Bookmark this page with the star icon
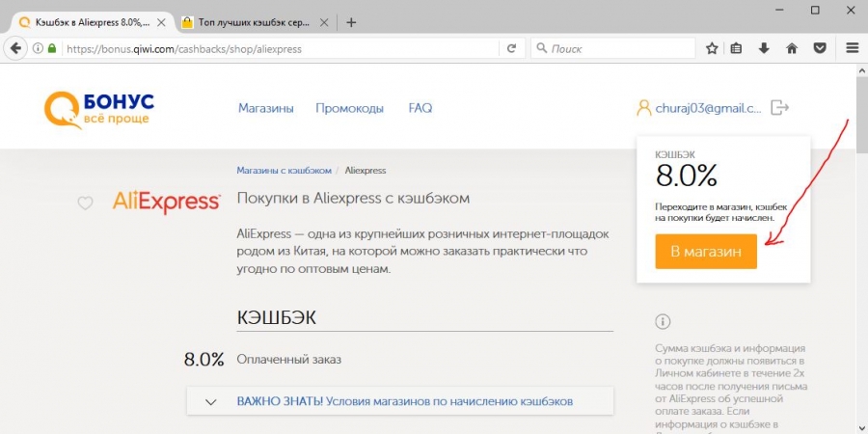The image size is (868, 434). [x=712, y=49]
